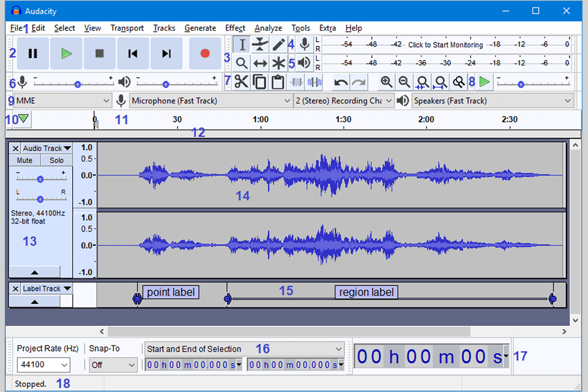Click the Zoom Toggle icon
588x392 pixels.
coord(458,82)
